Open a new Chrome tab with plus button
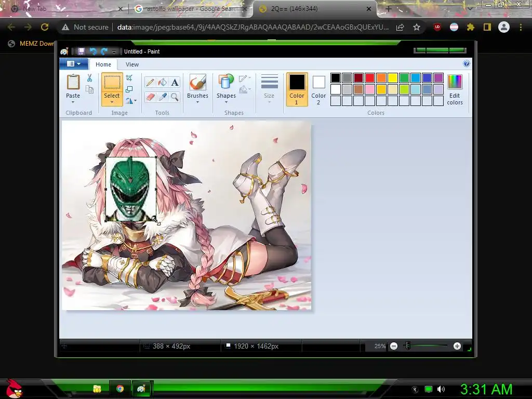This screenshot has width=532, height=399. coord(389,9)
